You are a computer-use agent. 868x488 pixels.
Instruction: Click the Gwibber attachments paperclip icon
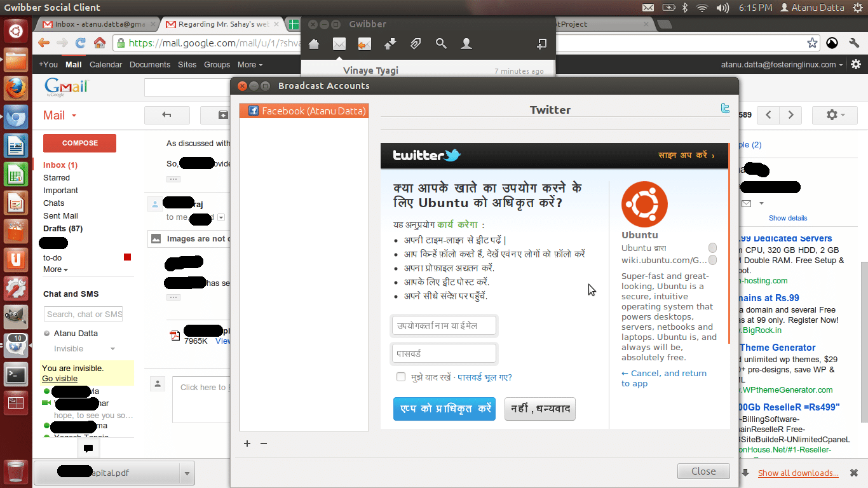click(415, 44)
